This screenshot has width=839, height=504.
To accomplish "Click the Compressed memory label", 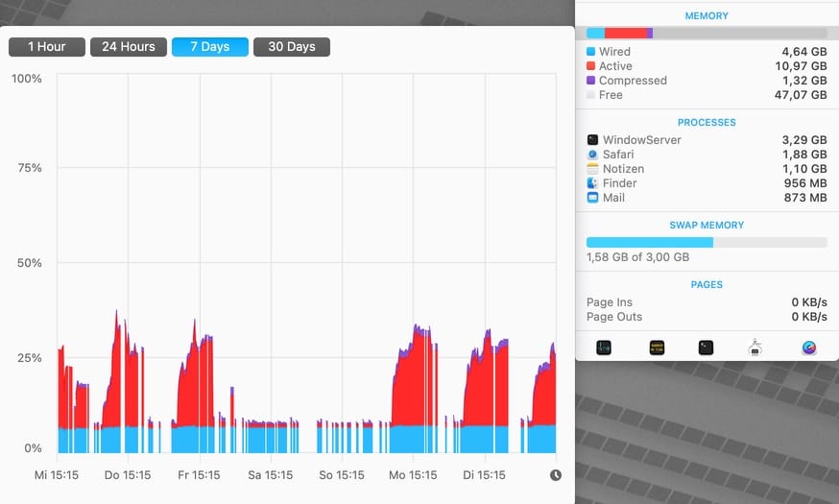I will [633, 81].
